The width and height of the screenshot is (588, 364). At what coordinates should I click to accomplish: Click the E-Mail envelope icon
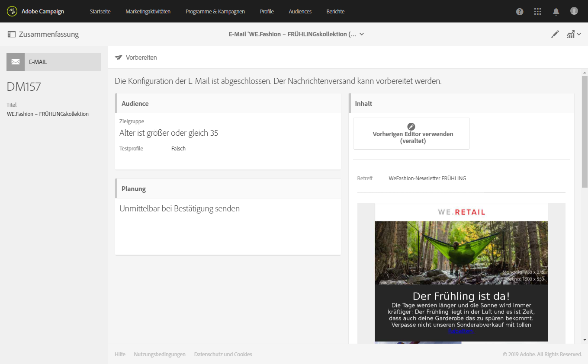point(16,62)
